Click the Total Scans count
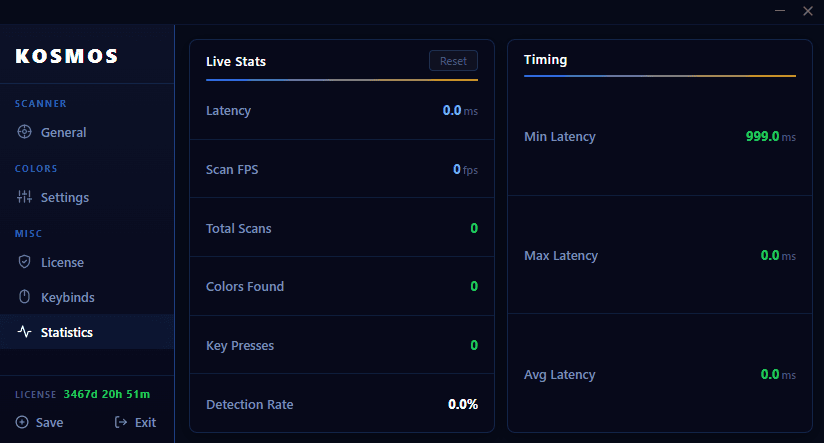 click(474, 228)
